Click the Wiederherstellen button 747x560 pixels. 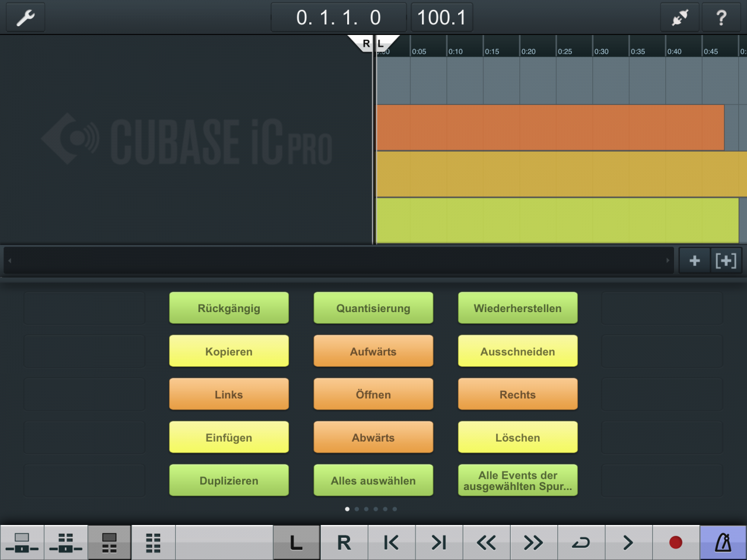coord(518,308)
